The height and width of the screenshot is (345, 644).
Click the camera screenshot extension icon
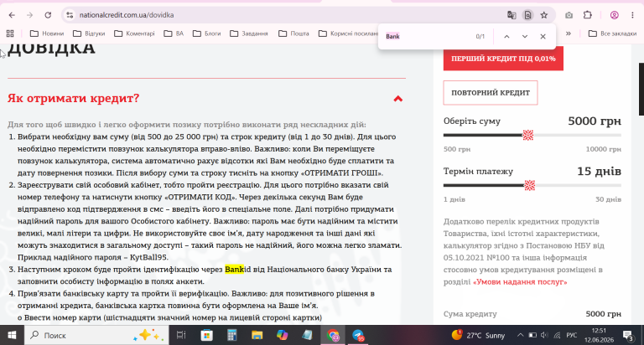tap(569, 15)
